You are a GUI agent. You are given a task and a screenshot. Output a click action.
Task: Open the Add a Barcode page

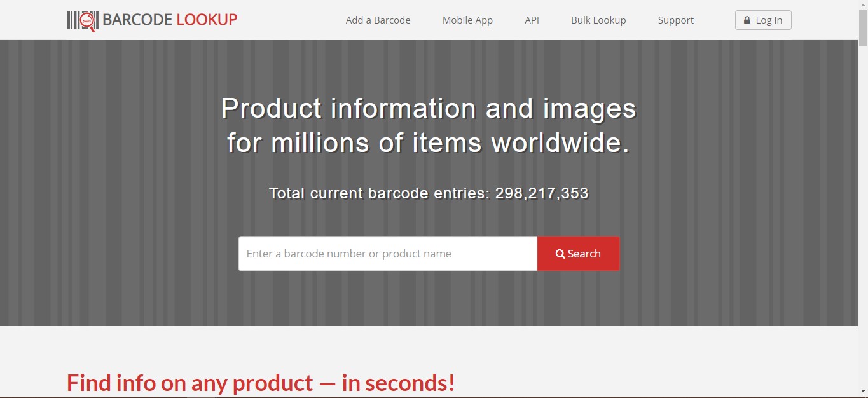coord(378,20)
